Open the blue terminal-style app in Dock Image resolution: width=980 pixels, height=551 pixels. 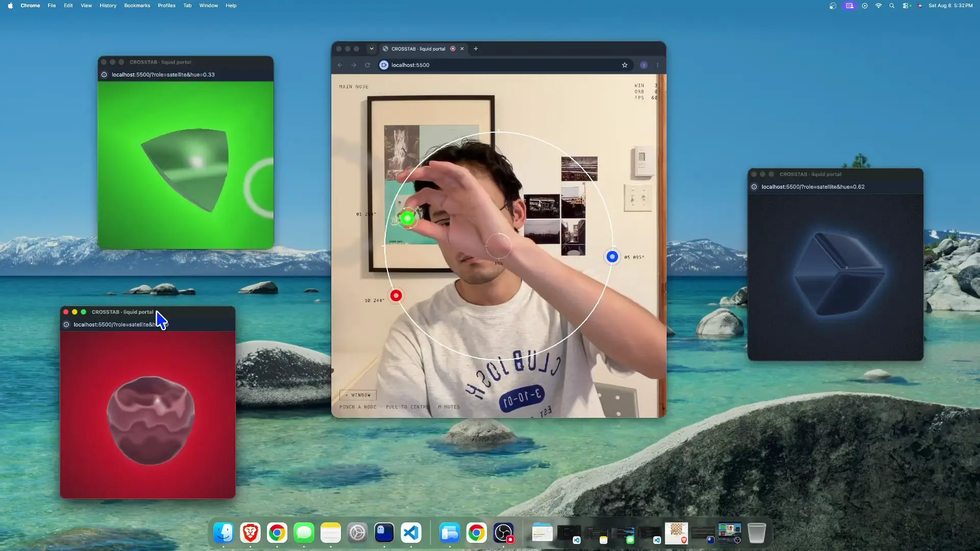tap(384, 533)
